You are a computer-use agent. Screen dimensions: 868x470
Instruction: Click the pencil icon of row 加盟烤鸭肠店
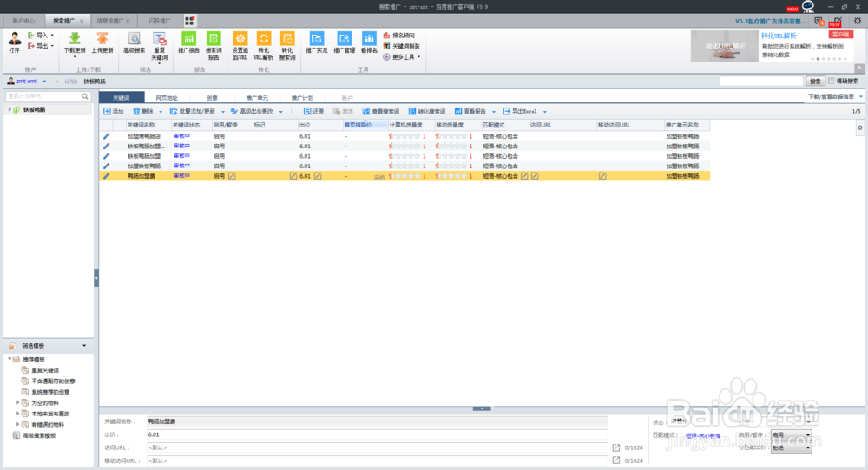coord(106,136)
